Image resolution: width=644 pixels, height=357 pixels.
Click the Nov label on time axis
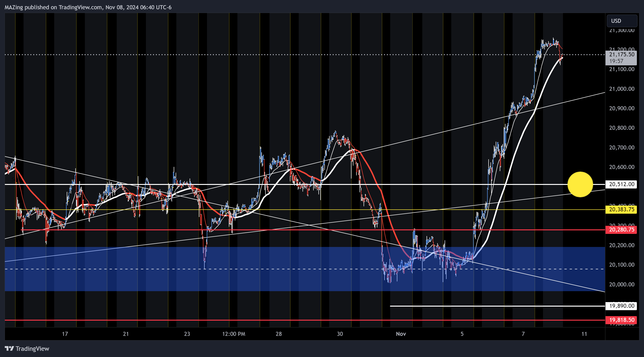[401, 334]
